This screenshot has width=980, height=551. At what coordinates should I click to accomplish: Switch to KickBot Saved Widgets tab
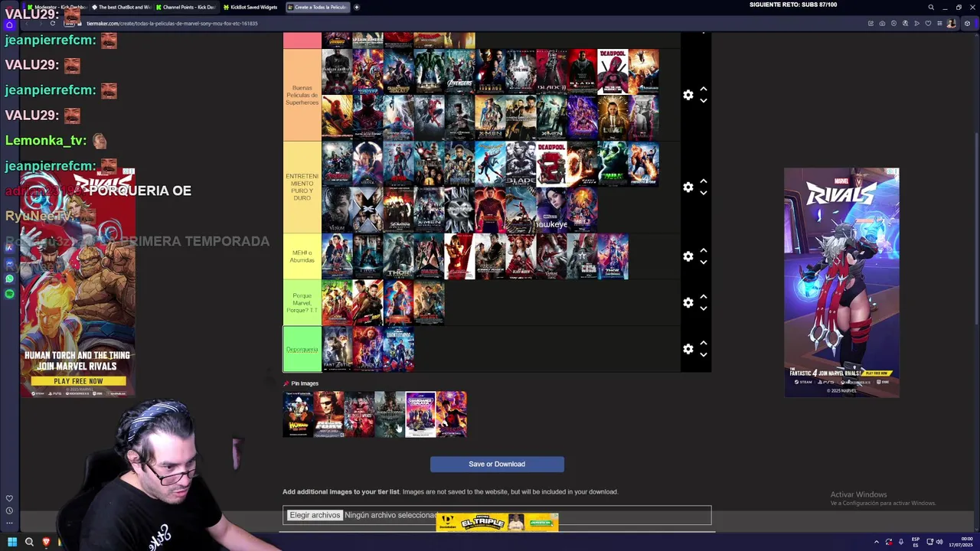click(253, 7)
